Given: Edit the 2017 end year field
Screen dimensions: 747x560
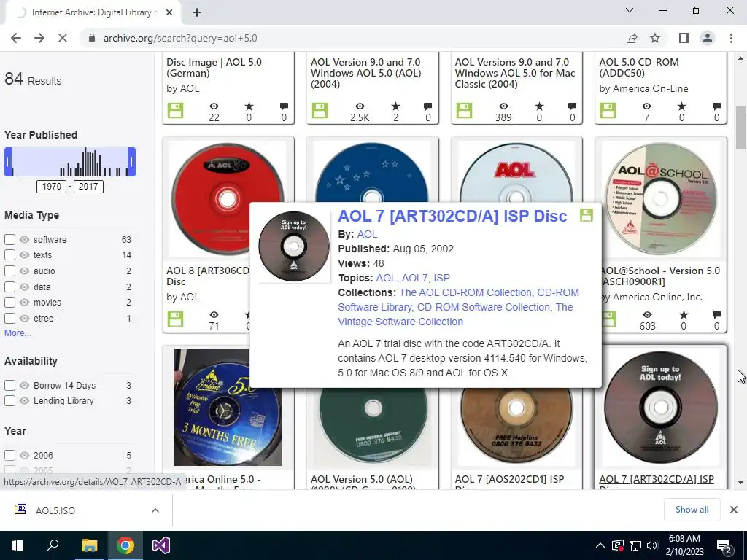Looking at the screenshot, I should click(88, 186).
